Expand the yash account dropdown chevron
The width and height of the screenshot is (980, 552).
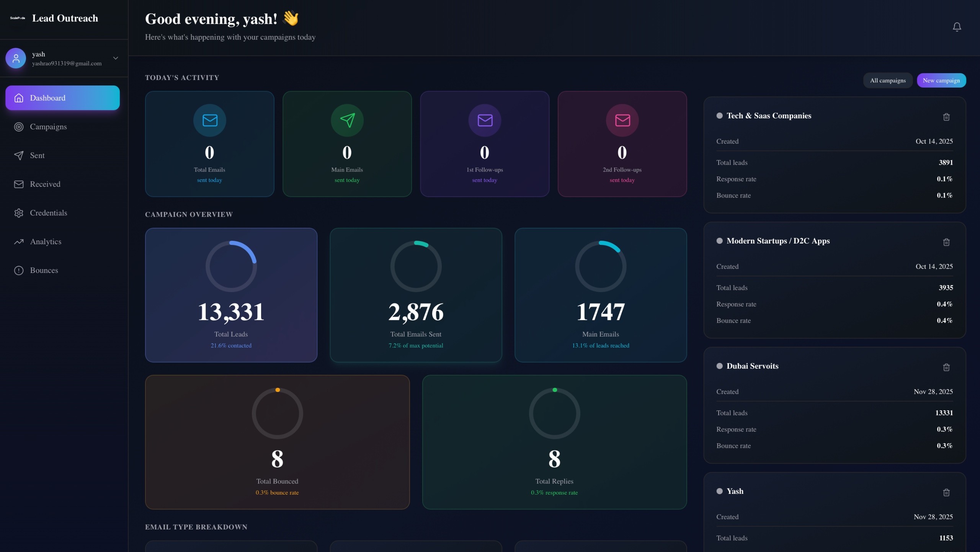coord(115,58)
